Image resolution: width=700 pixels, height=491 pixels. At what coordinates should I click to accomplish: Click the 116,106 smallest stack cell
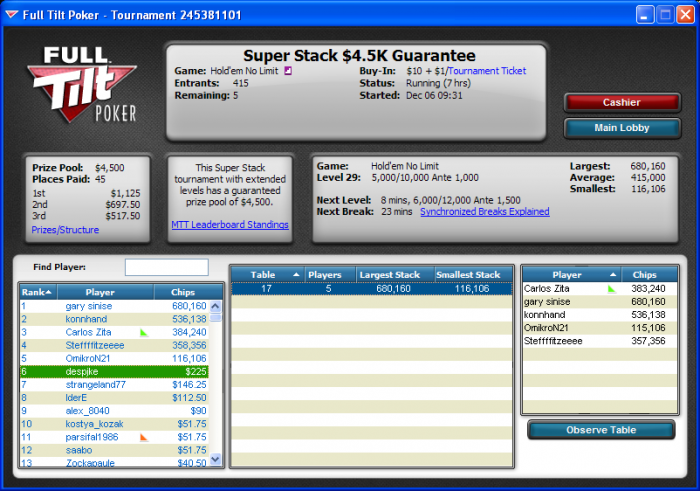[x=472, y=289]
